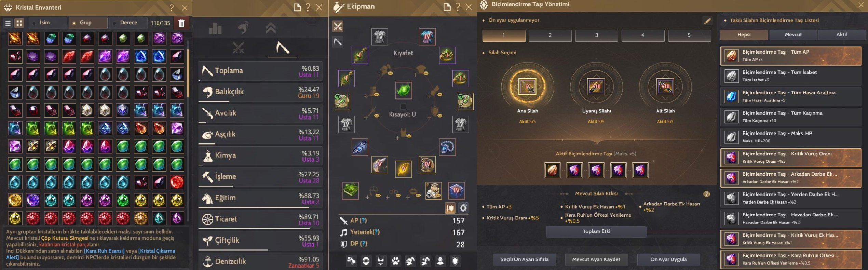Select the Ana Silah weapon icon

point(527,86)
